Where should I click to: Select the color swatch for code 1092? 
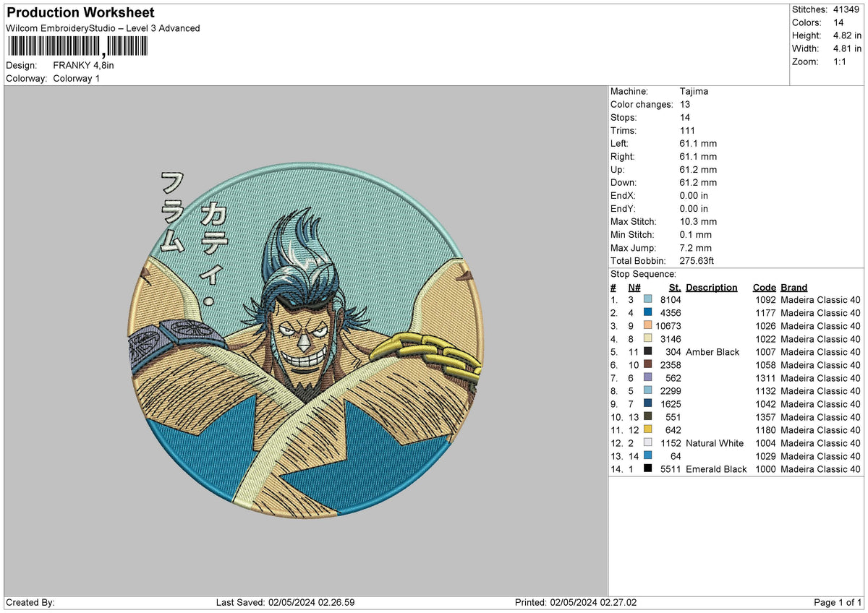tap(647, 300)
